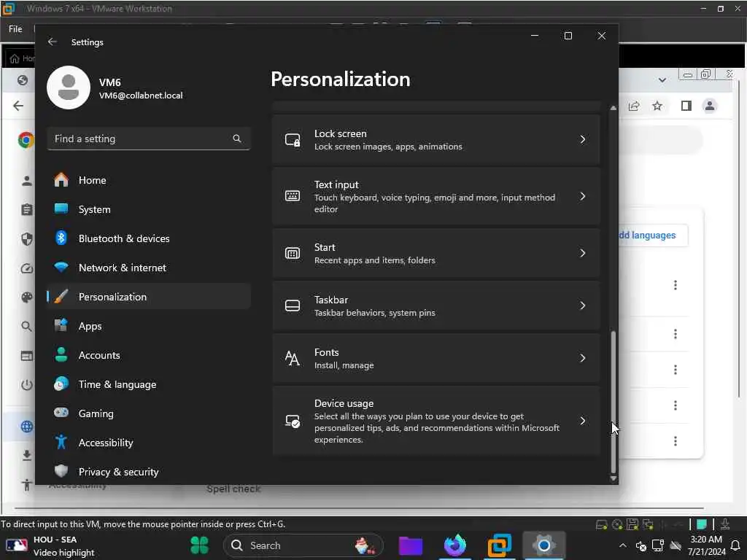Viewport: 747px width, 560px height.
Task: Click the Settings gear taskbar icon
Action: point(544,545)
